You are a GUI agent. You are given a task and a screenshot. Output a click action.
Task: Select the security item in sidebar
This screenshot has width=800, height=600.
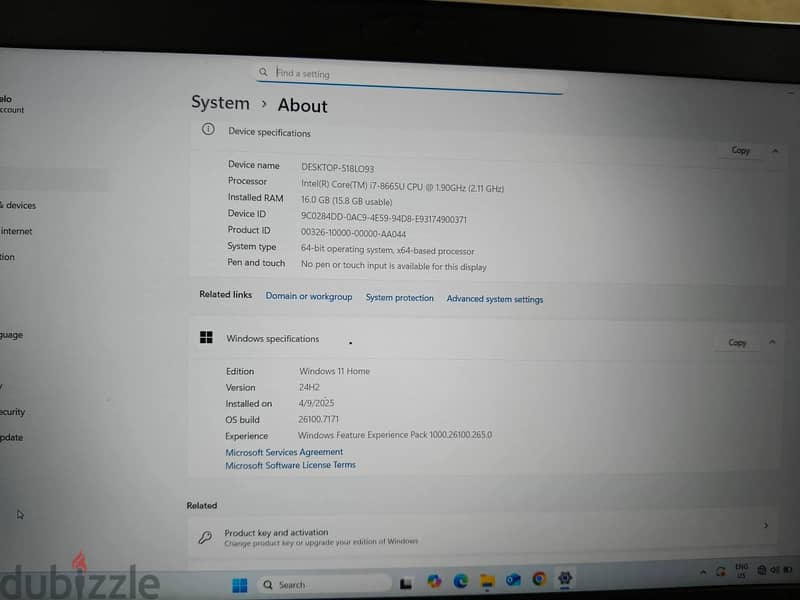tap(13, 412)
